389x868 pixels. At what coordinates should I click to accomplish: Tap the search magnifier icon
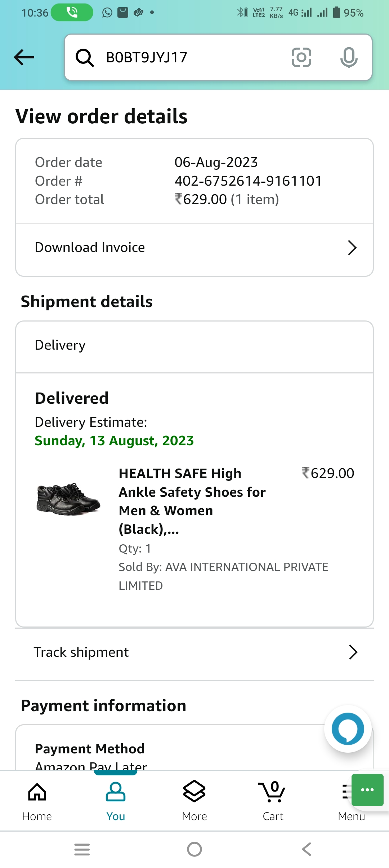tap(85, 58)
